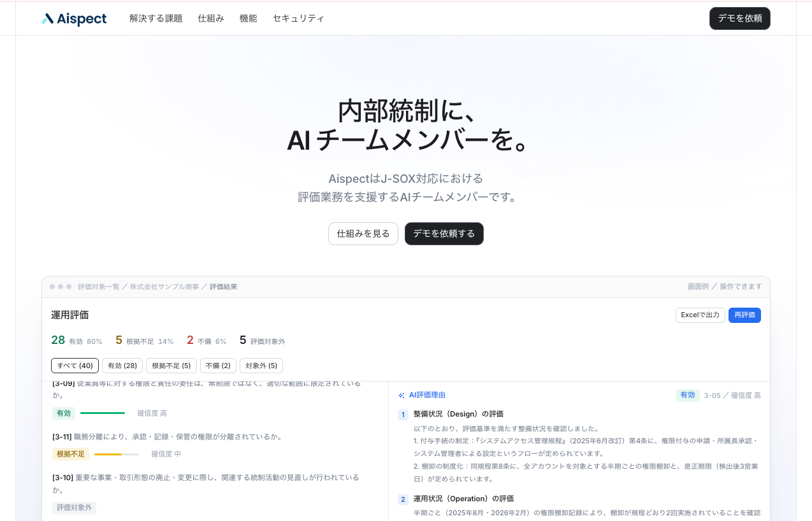
Task: Export results with Excelで出力 button
Action: (700, 315)
